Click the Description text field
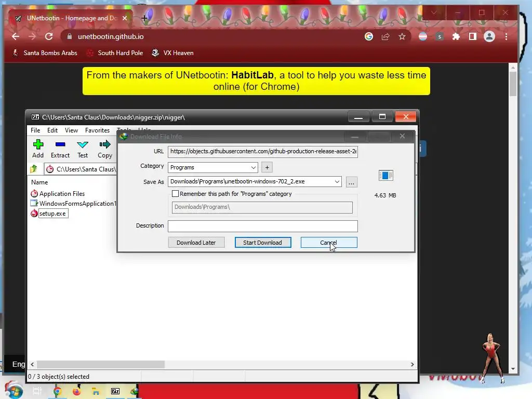The width and height of the screenshot is (532, 399). click(262, 226)
